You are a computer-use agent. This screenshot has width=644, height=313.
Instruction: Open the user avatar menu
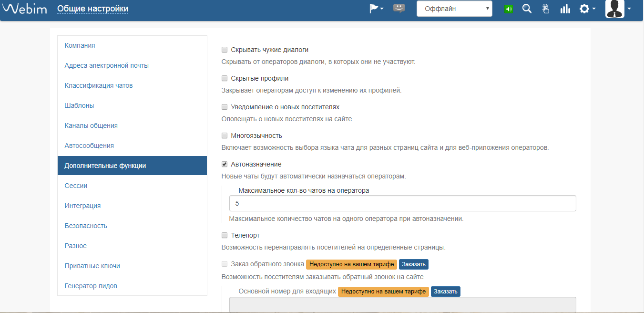point(618,9)
